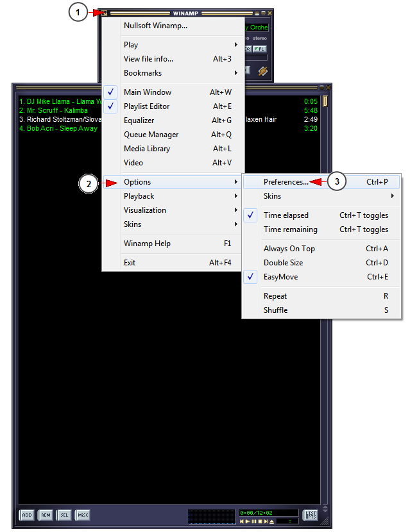The height and width of the screenshot is (532, 410).
Task: Click next track in playlist mini controls
Action: [x=266, y=522]
